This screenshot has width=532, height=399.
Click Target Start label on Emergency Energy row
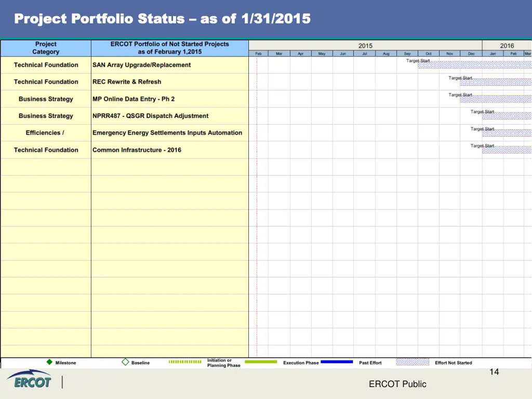[x=482, y=129]
